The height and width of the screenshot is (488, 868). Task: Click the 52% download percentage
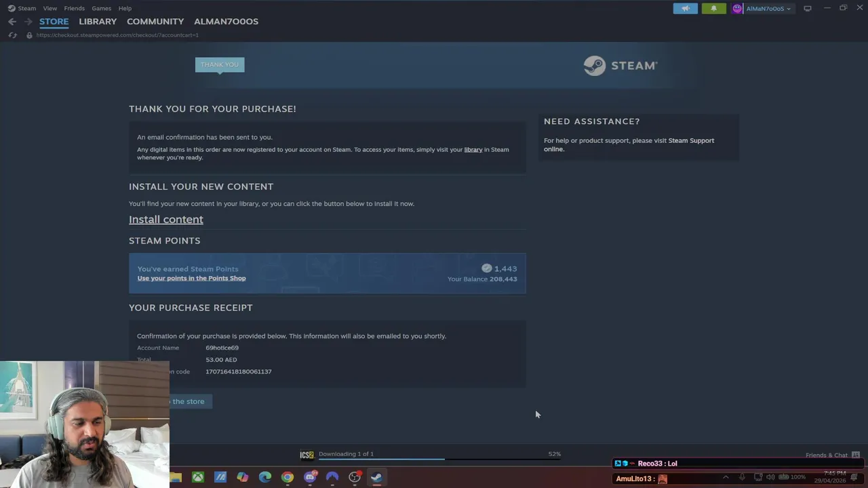(x=555, y=454)
